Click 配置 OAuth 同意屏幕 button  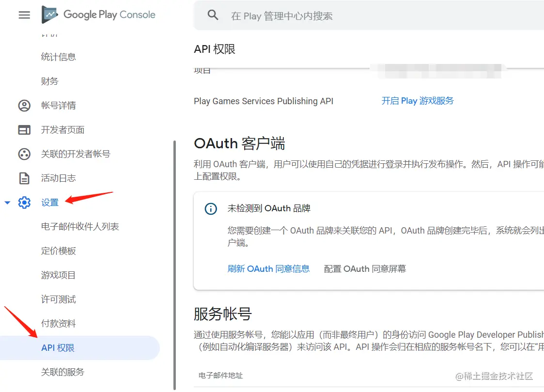[365, 269]
